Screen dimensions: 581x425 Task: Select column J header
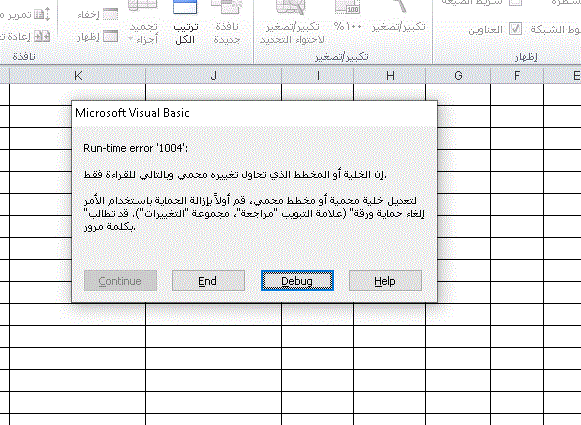213,76
